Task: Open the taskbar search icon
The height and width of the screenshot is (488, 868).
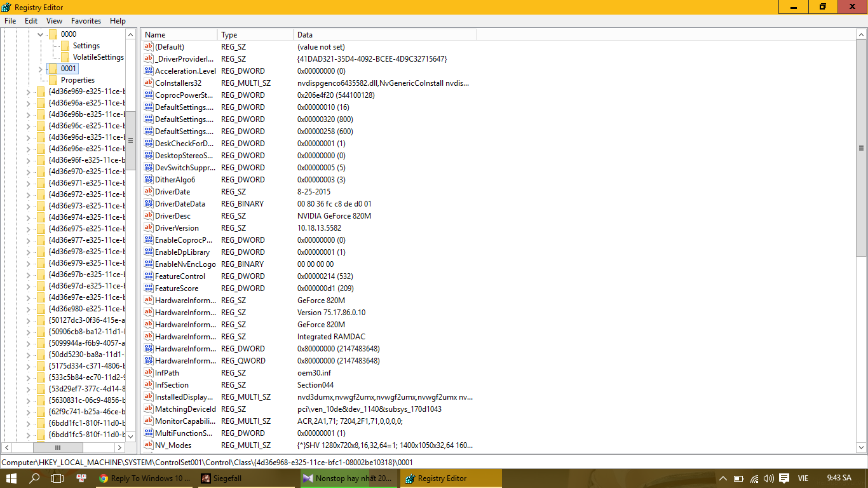Action: 35,478
